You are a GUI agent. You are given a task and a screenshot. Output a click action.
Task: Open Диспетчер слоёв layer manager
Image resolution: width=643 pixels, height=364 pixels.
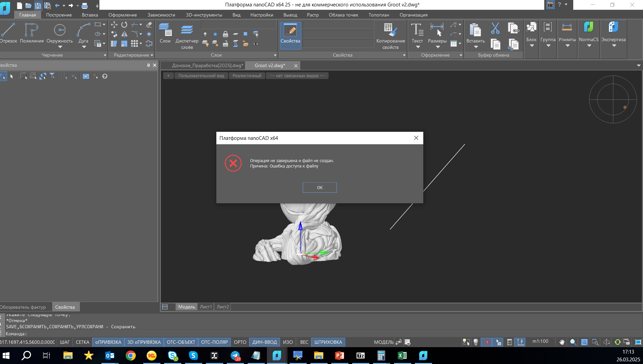point(187,36)
